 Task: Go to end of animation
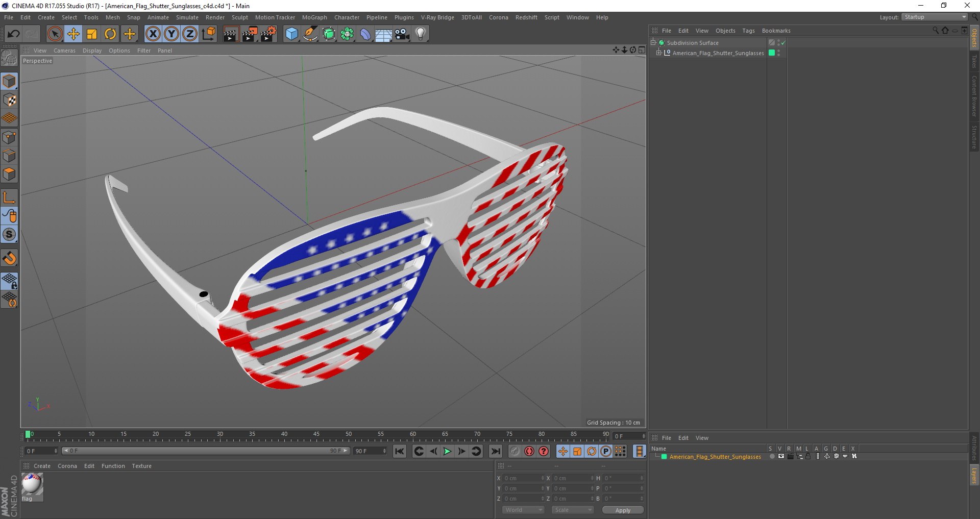pos(495,451)
